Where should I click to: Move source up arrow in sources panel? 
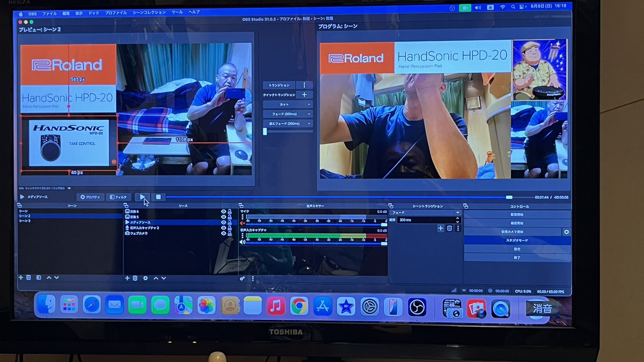pyautogui.click(x=156, y=278)
